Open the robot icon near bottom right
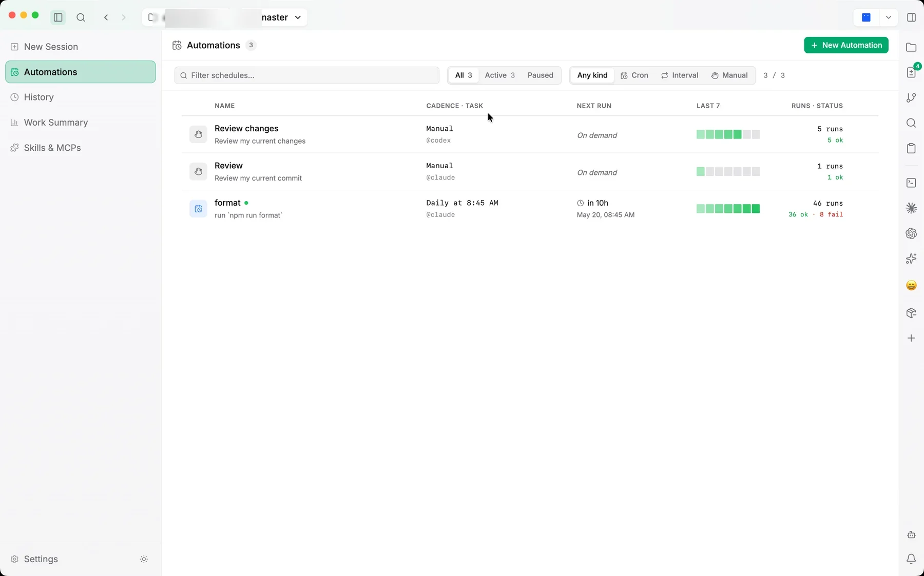 [x=911, y=534]
